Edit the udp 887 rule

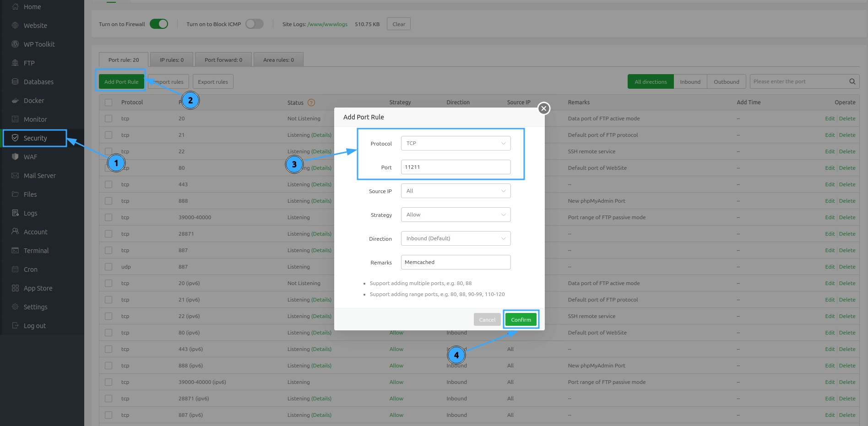click(830, 267)
